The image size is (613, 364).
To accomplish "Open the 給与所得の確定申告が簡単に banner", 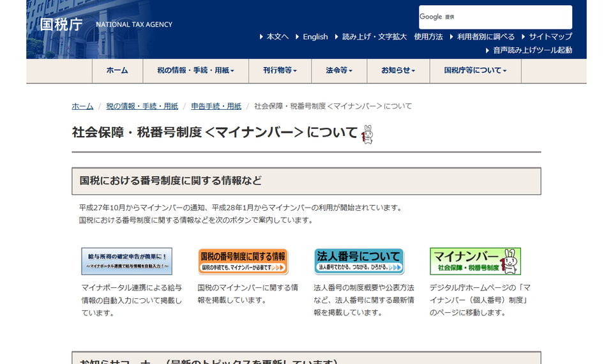I will (x=126, y=261).
